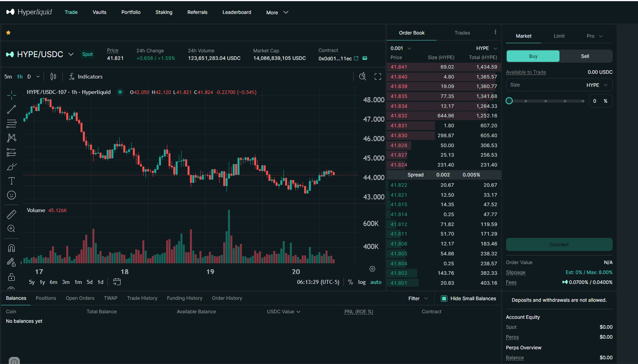This screenshot has height=364, width=638.
Task: Open the go-to-date calendar icon
Action: (x=117, y=282)
